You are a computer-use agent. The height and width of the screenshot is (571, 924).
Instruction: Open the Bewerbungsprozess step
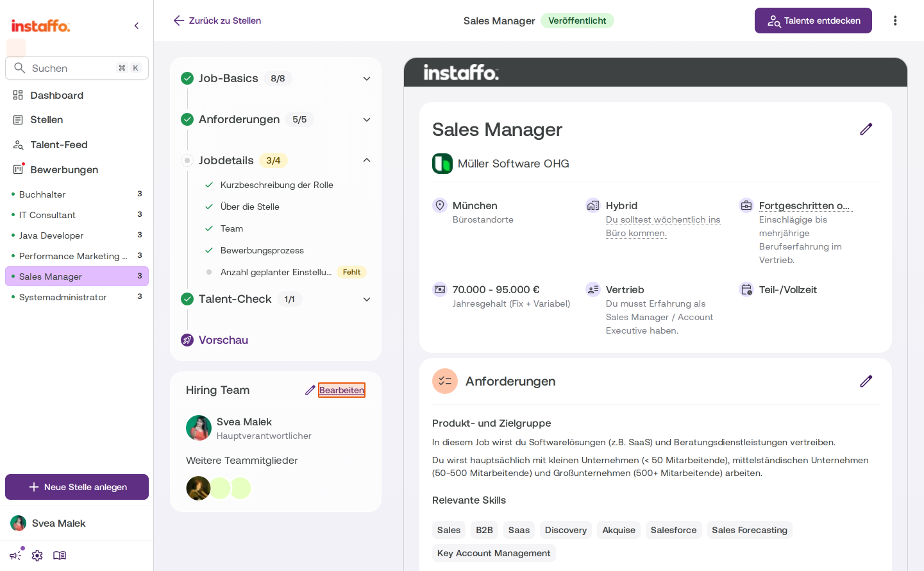[262, 250]
